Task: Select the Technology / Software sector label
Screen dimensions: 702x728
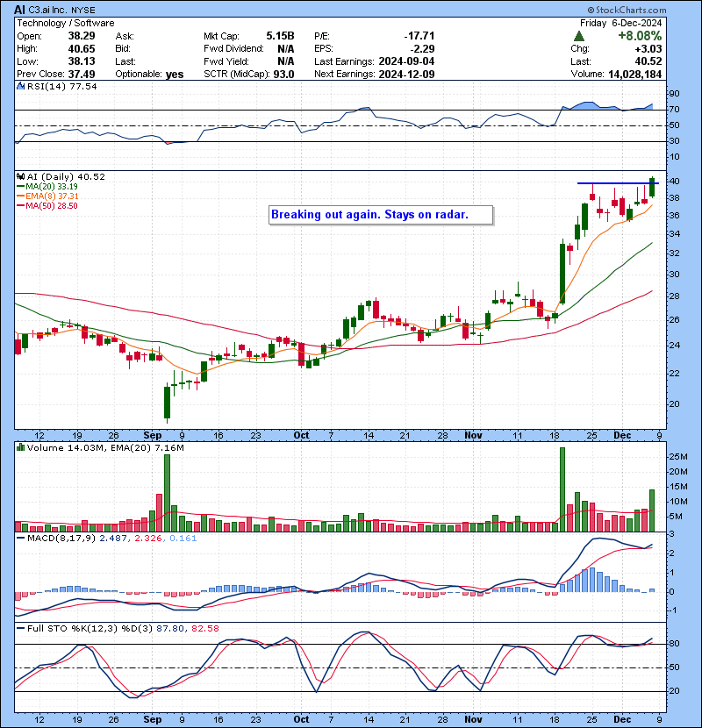Action: coord(66,23)
